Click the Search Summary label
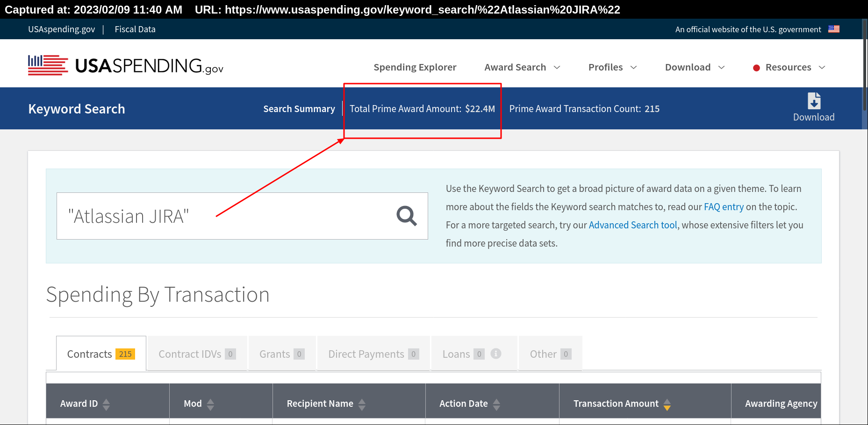The width and height of the screenshot is (868, 425). click(299, 109)
